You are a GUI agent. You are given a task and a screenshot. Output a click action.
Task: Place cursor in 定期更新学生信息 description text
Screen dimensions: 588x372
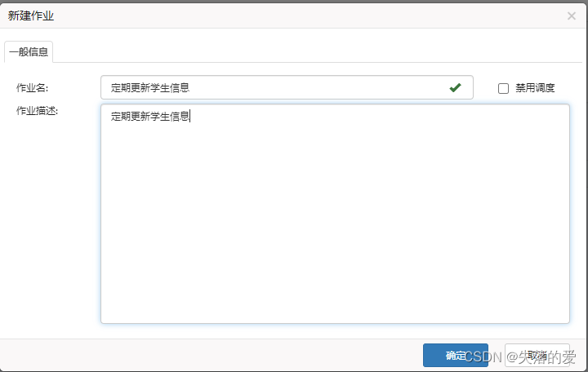click(x=150, y=117)
